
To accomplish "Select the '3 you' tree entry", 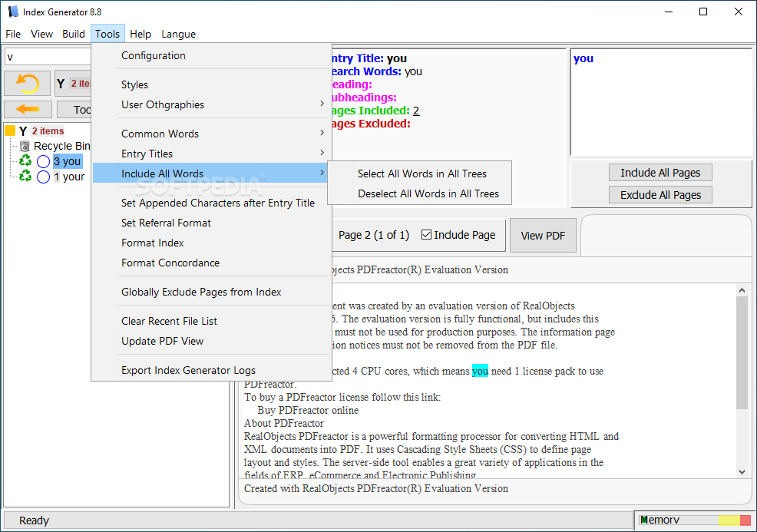I will tap(67, 161).
